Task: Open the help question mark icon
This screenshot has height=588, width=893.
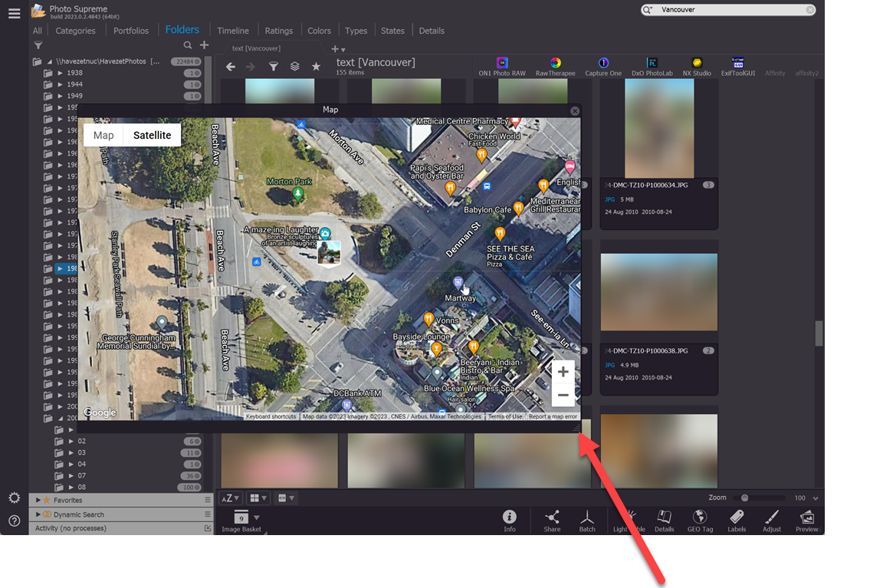Action: tap(15, 521)
